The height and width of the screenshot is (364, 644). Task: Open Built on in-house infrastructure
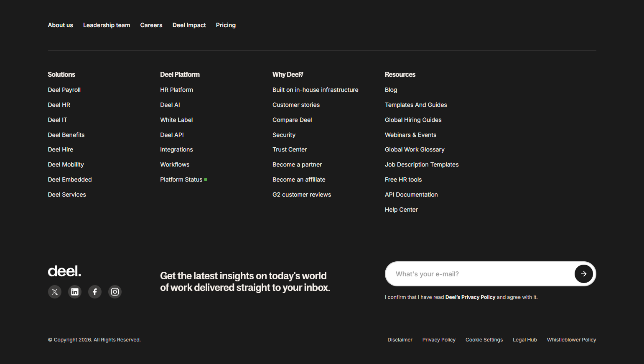[x=316, y=90]
